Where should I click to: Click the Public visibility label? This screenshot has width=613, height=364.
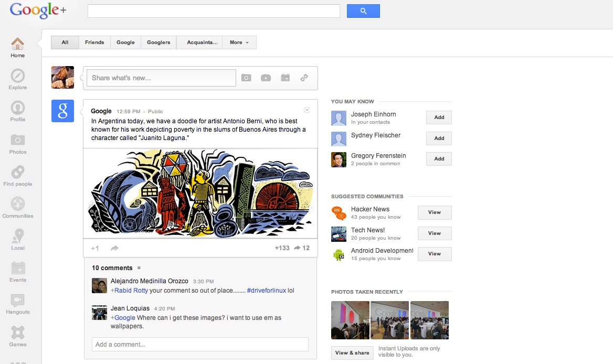[x=155, y=111]
